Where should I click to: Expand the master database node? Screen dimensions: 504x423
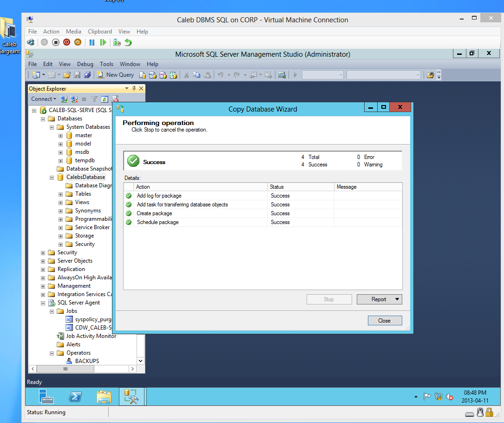point(60,136)
